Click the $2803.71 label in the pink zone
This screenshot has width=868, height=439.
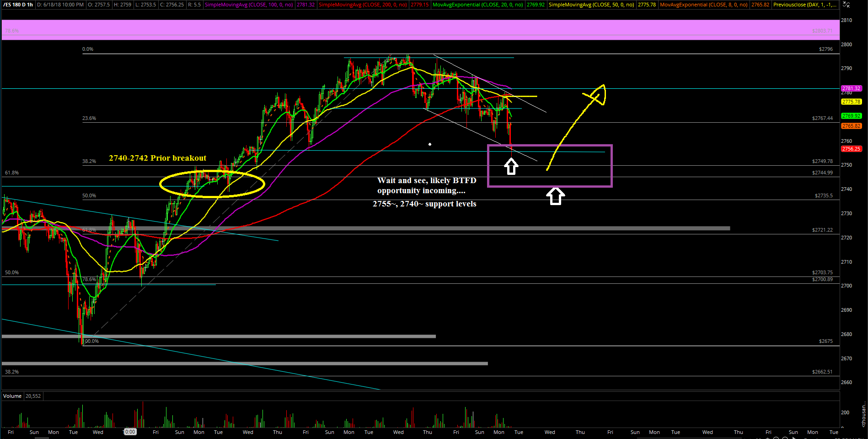822,31
